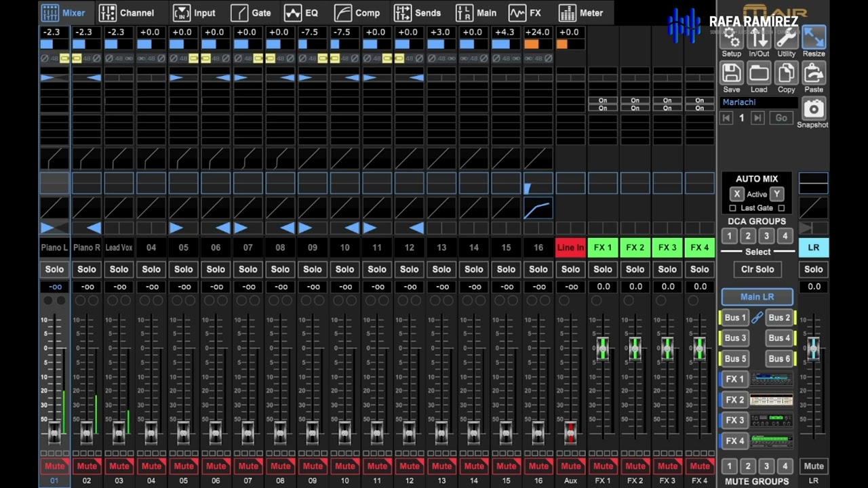Toggle Auto Mix Y button

click(777, 194)
